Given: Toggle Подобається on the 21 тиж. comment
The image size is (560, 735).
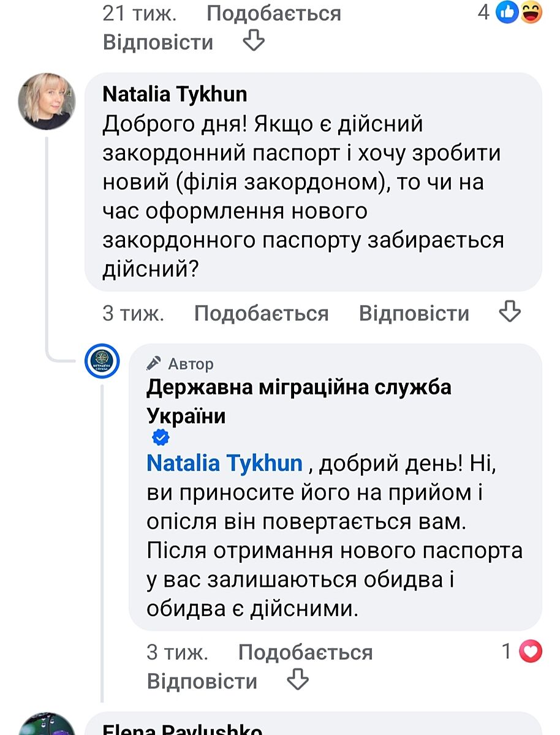Looking at the screenshot, I should click(273, 13).
